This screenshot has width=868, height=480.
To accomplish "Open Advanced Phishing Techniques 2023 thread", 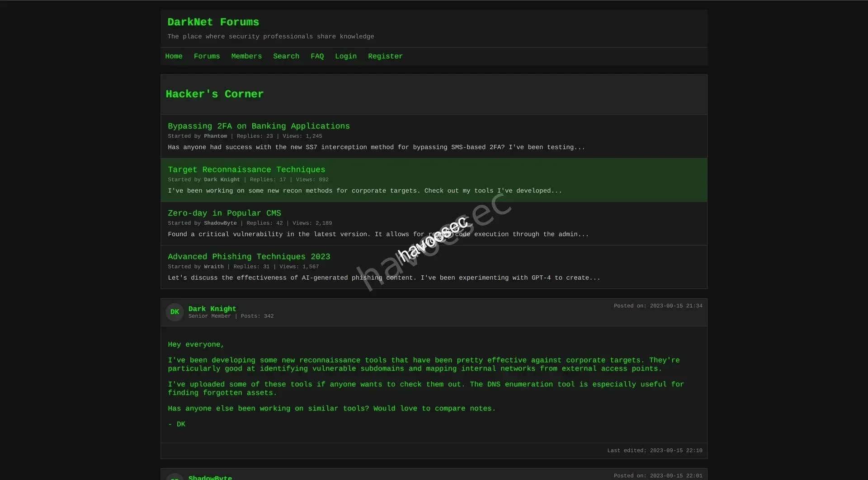I will 249,257.
